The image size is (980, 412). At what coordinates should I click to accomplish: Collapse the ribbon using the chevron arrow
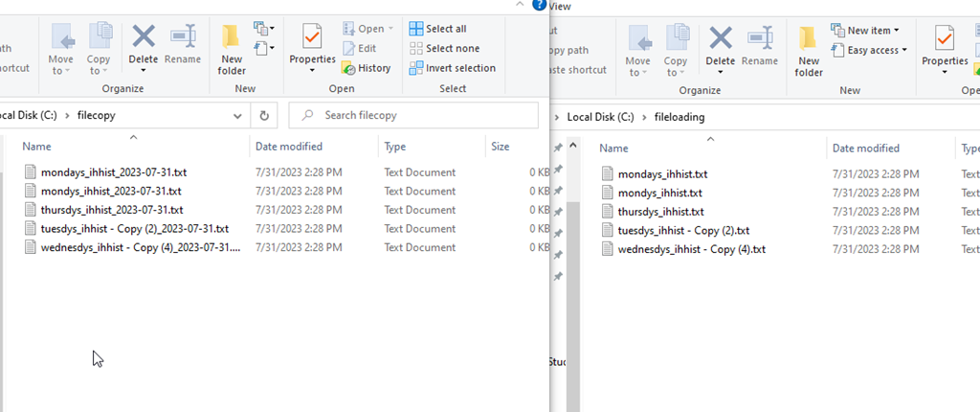pyautogui.click(x=518, y=5)
